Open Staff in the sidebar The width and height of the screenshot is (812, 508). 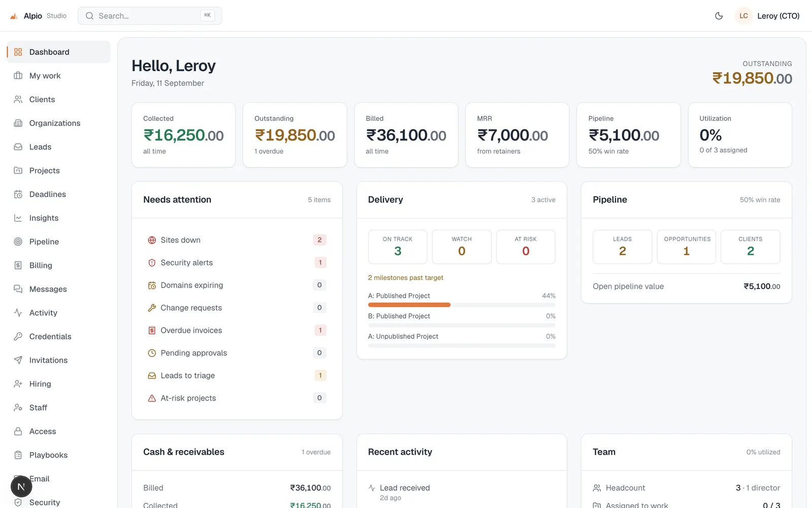[x=58, y=407]
